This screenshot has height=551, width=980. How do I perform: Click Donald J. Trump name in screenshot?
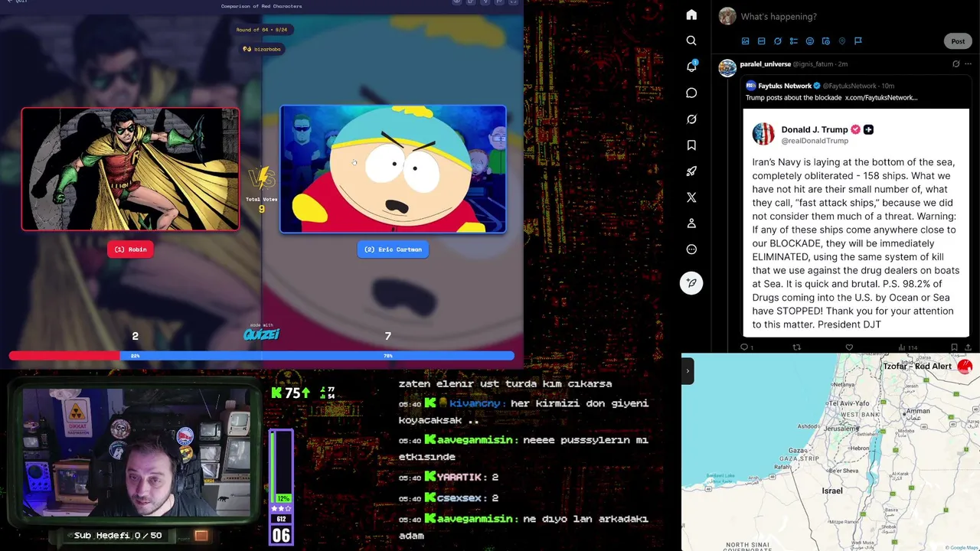click(815, 129)
